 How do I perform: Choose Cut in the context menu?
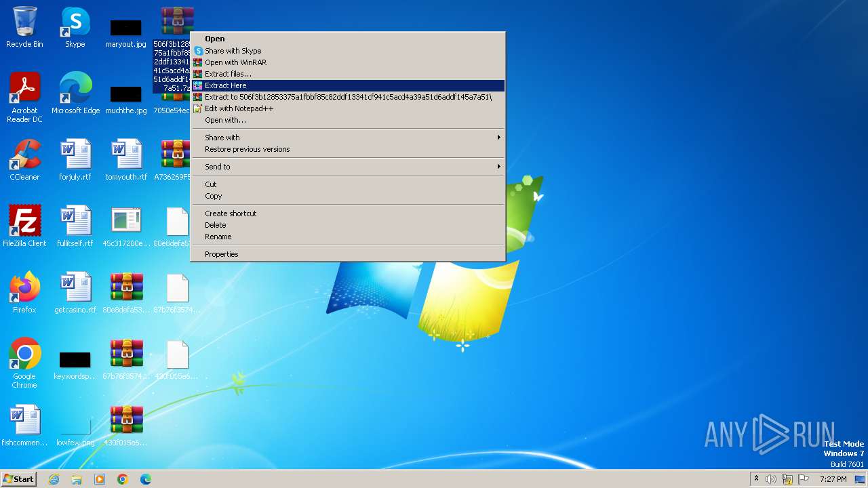347,184
